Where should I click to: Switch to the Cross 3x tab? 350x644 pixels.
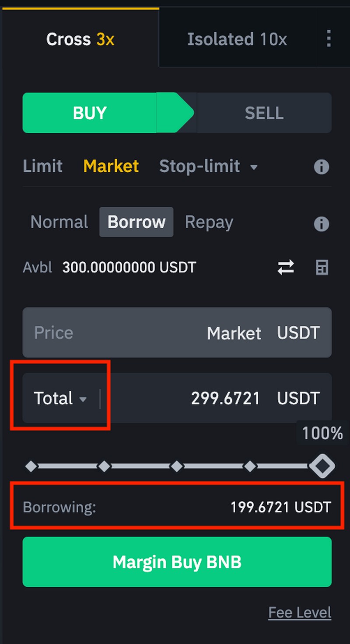tap(80, 39)
